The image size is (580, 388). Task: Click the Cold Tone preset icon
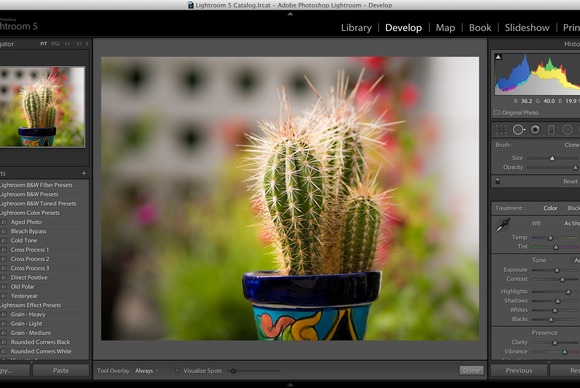pyautogui.click(x=4, y=240)
